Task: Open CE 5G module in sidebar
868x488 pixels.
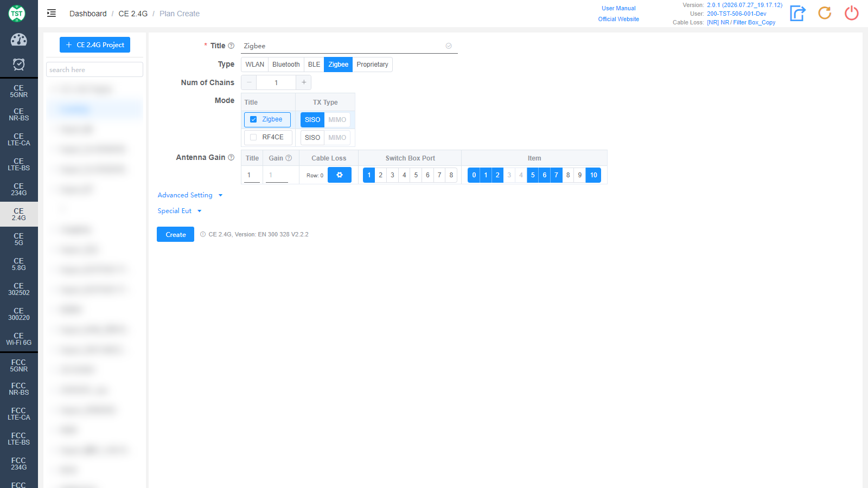Action: click(19, 239)
